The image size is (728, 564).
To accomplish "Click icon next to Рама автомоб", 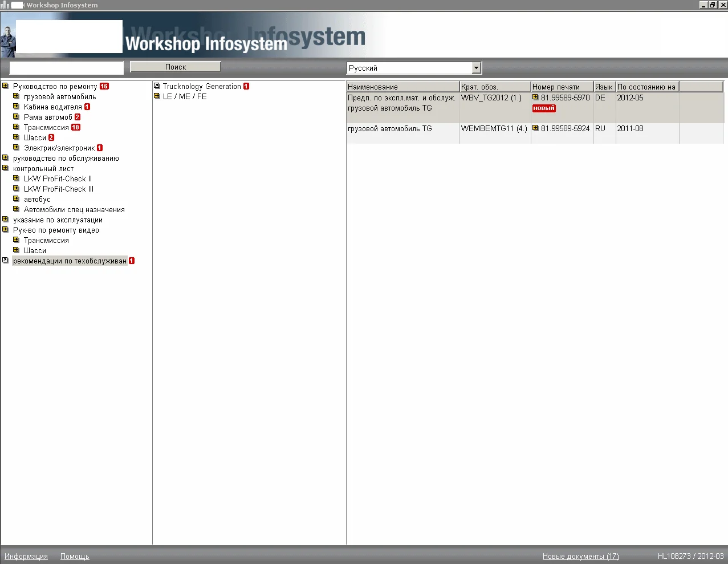I will tap(17, 117).
